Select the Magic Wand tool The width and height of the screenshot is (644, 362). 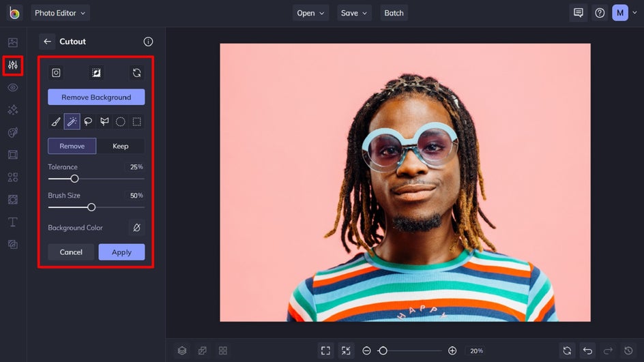point(72,121)
